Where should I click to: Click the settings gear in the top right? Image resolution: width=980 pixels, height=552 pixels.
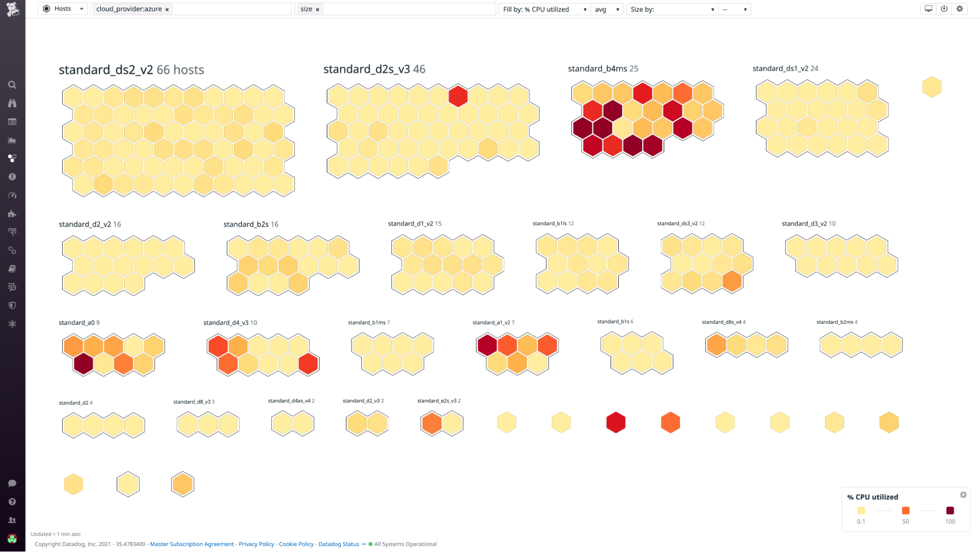[x=959, y=9]
